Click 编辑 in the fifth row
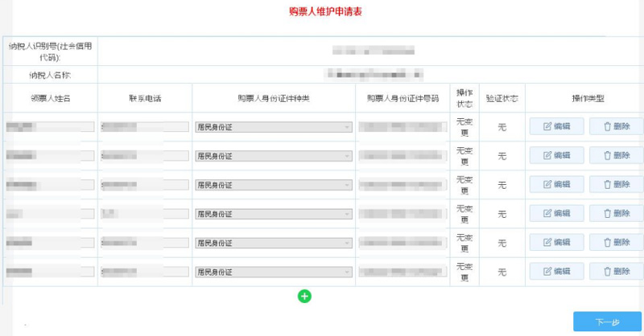This screenshot has height=336, width=644. point(556,243)
